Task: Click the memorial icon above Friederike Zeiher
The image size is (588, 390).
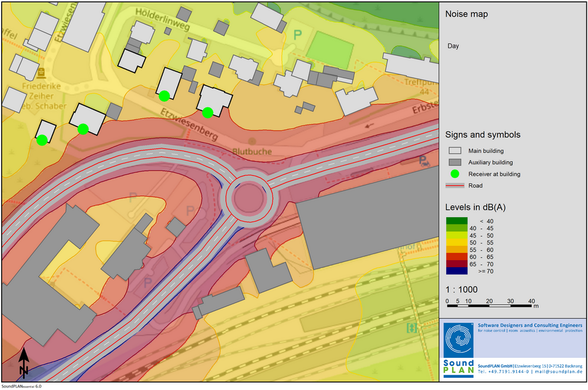Action: tap(41, 74)
